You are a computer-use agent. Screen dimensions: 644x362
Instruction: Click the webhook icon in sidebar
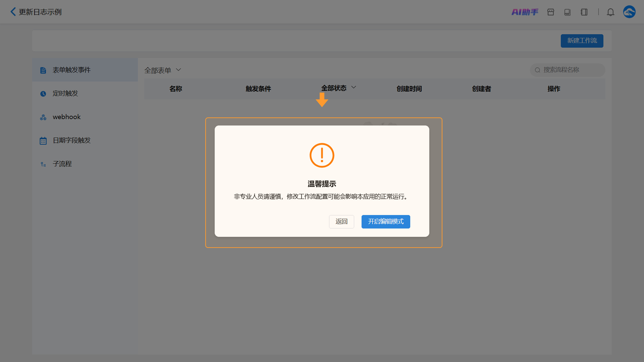(43, 117)
